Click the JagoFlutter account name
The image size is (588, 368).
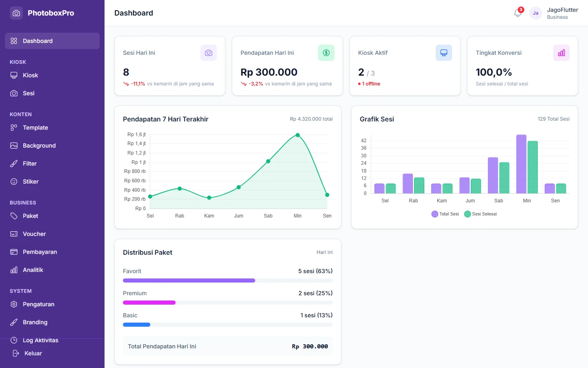pyautogui.click(x=562, y=10)
